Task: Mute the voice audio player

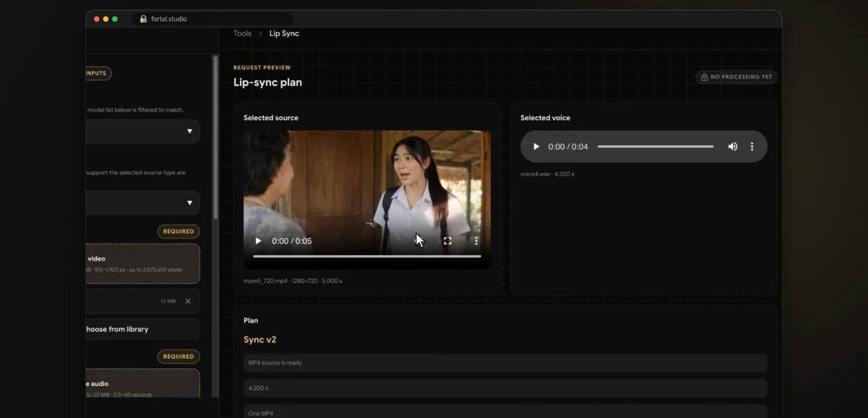Action: [732, 147]
